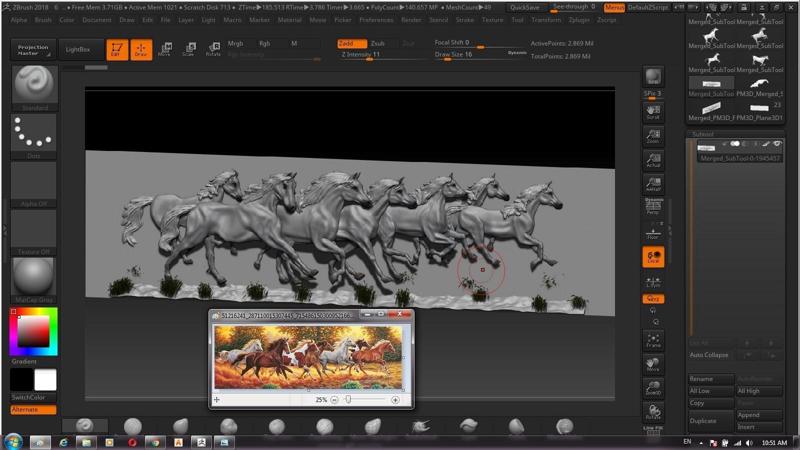800x450 pixels.
Task: Select the Draw mode icon
Action: pyautogui.click(x=141, y=49)
